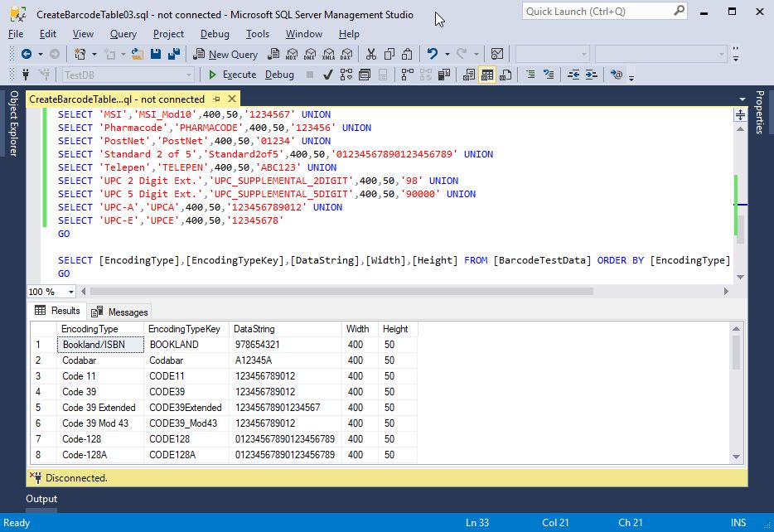Click the Decrease Indent icon
774x532 pixels.
pos(573,75)
